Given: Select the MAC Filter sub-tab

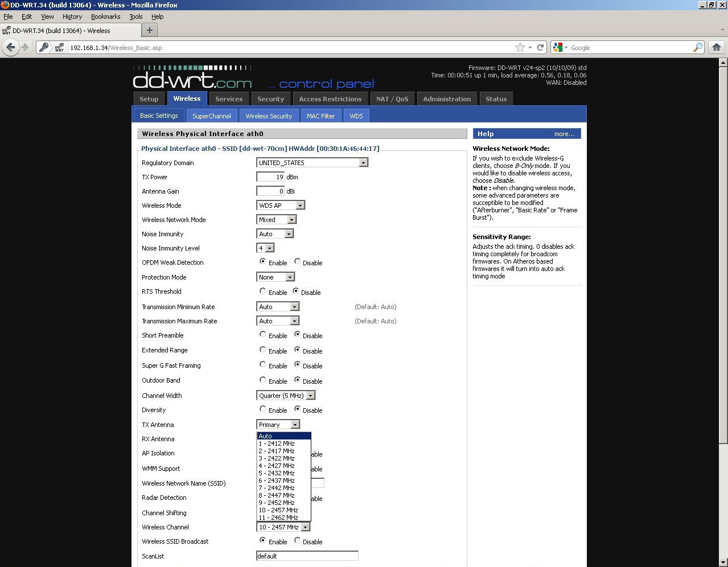Looking at the screenshot, I should 320,116.
